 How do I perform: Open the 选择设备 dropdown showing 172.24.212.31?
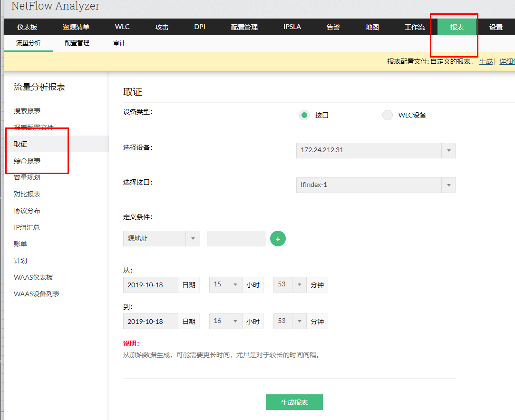pos(447,150)
